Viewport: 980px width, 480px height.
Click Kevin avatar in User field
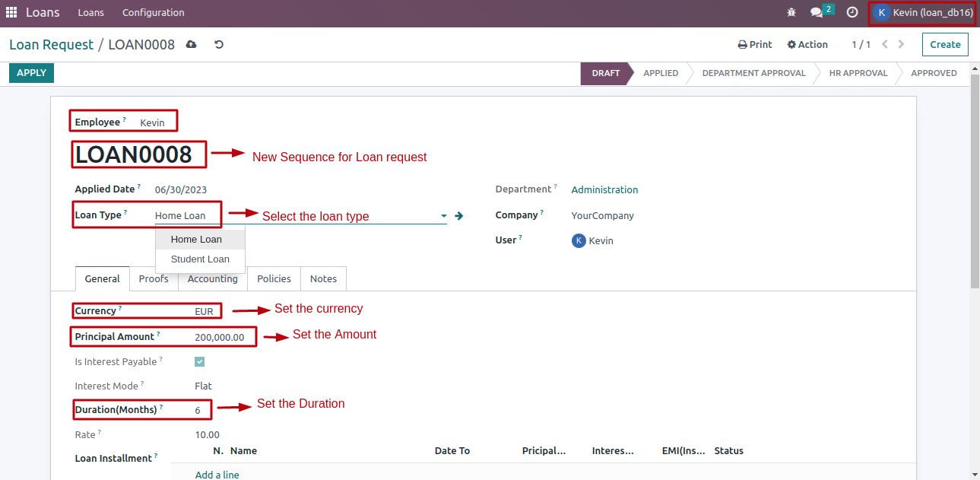coord(579,240)
